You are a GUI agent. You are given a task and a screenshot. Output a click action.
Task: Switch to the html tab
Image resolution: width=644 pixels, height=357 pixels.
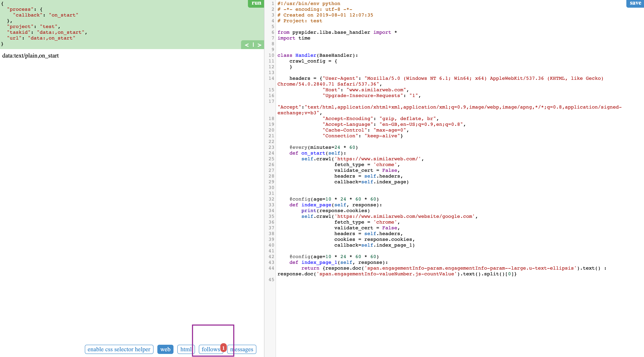pyautogui.click(x=186, y=349)
